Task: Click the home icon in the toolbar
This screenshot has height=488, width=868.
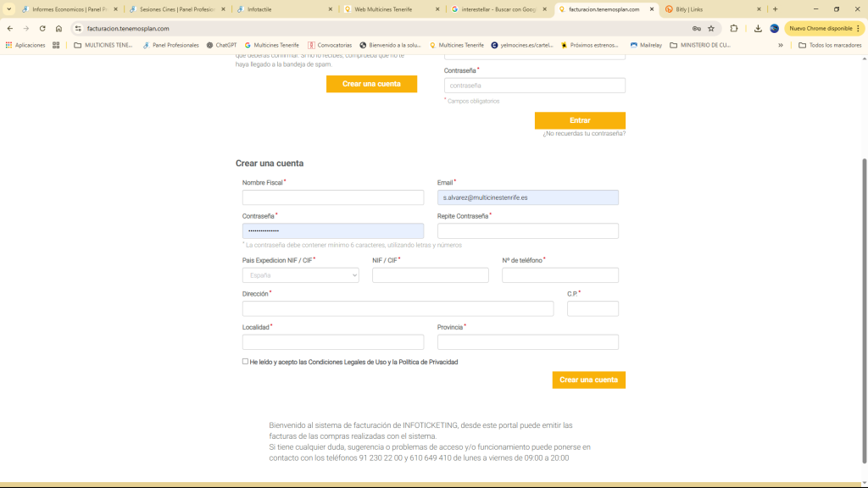Action: [x=58, y=28]
